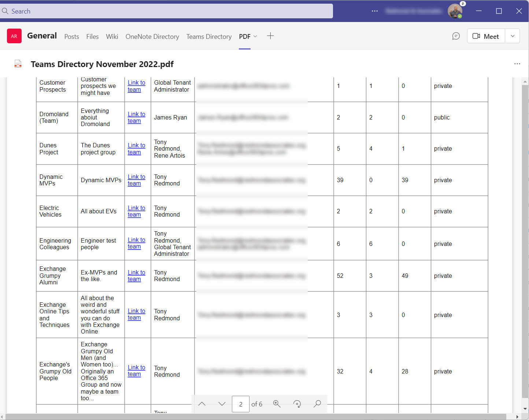
Task: Open Link to team for Exchange Grumpy Alumni
Action: click(x=136, y=276)
